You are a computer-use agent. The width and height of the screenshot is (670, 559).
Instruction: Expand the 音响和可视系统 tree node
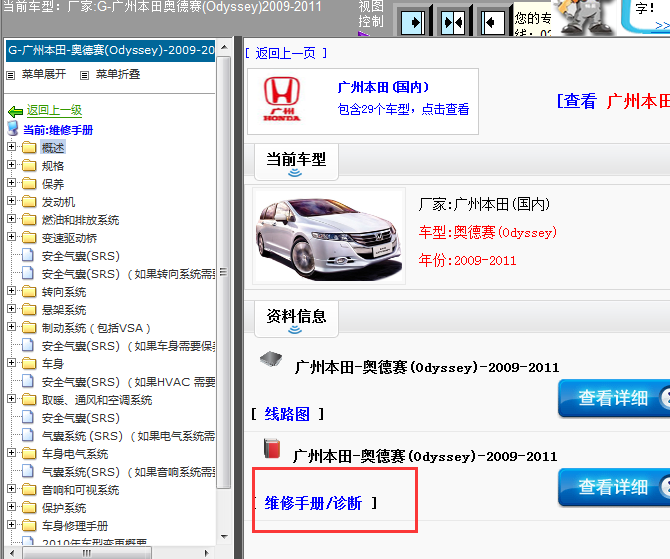click(12, 488)
